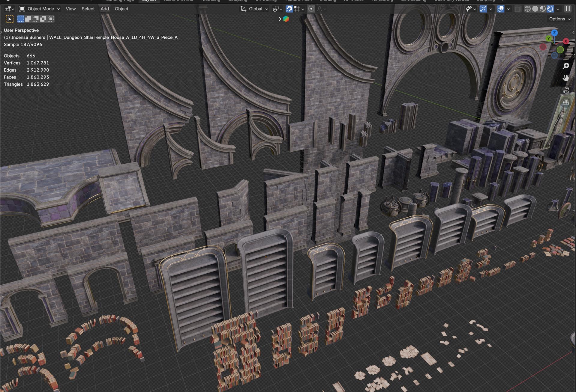
Task: Toggle the camera view icon
Action: tap(566, 90)
